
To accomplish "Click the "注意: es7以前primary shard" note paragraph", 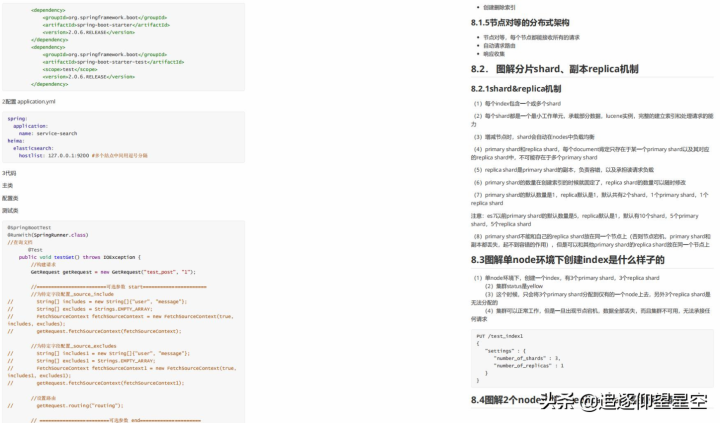I will point(585,220).
